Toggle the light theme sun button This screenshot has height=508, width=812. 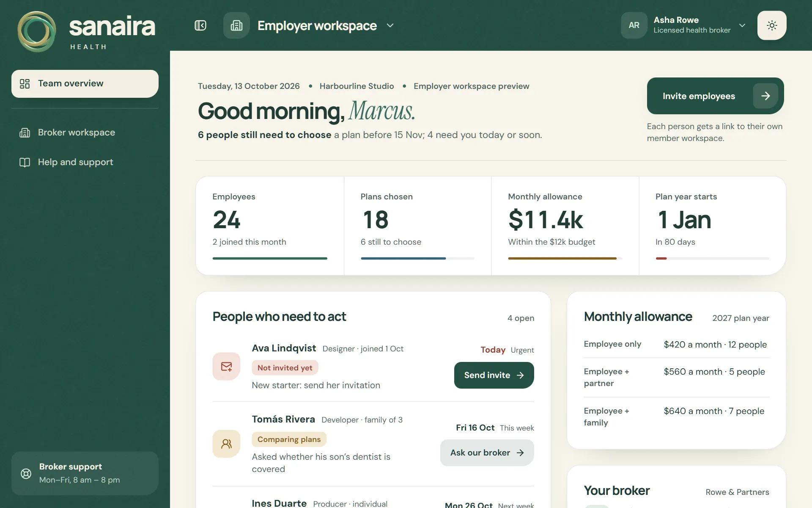tap(772, 25)
